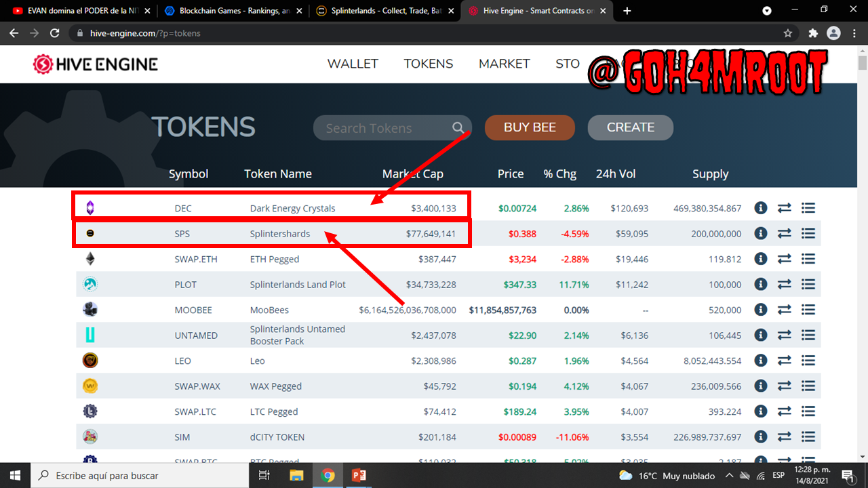
Task: View PLOT token details list icon
Action: tap(808, 285)
